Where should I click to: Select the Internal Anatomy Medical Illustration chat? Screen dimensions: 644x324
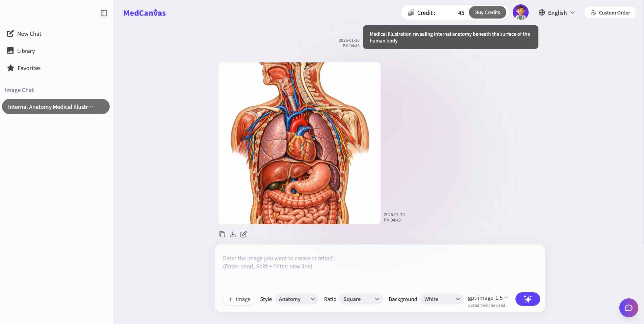[56, 106]
